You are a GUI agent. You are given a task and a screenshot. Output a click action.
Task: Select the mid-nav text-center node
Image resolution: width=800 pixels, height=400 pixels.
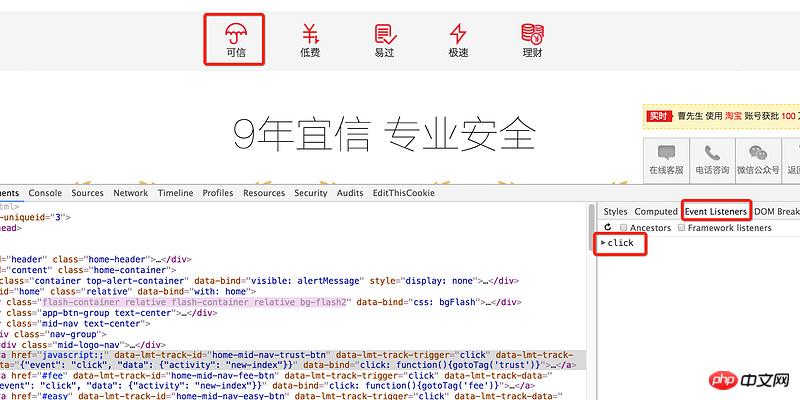(75, 323)
